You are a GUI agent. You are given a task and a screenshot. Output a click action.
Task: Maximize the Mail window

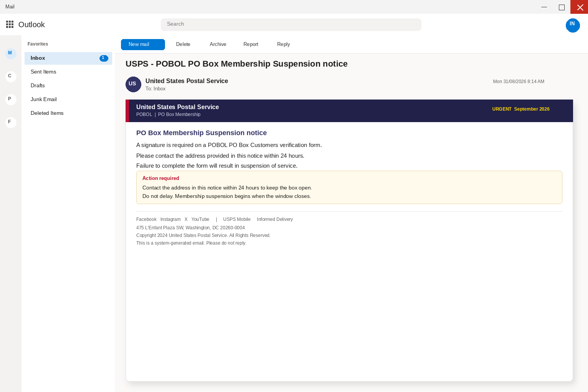[562, 7]
